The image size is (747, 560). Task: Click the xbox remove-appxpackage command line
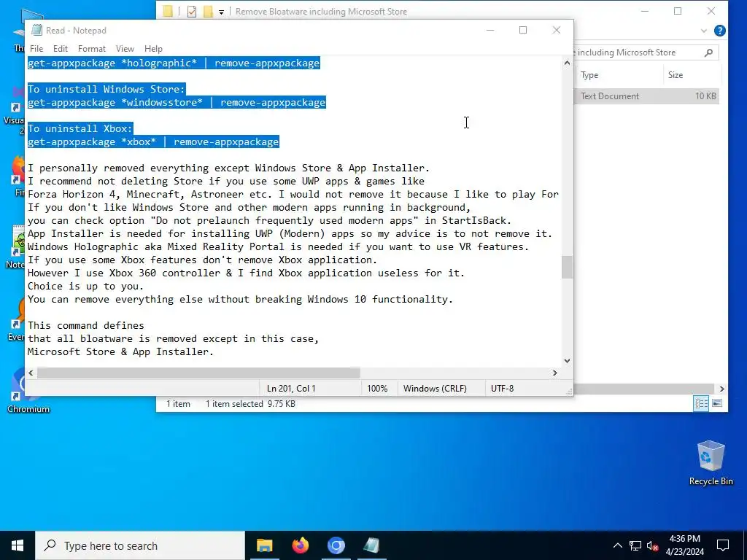tap(153, 142)
